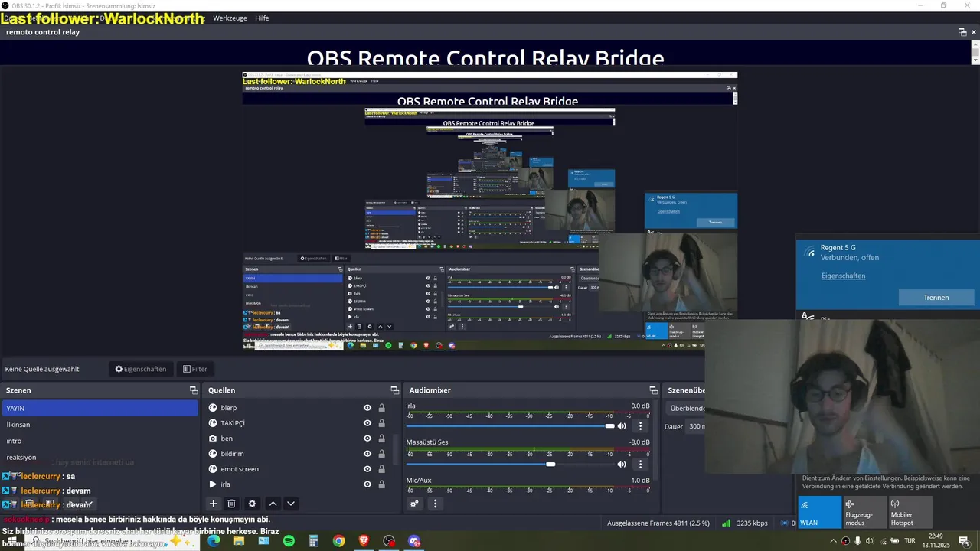This screenshot has width=980, height=551.
Task: Mute the irla audio channel speaker
Action: 622,426
